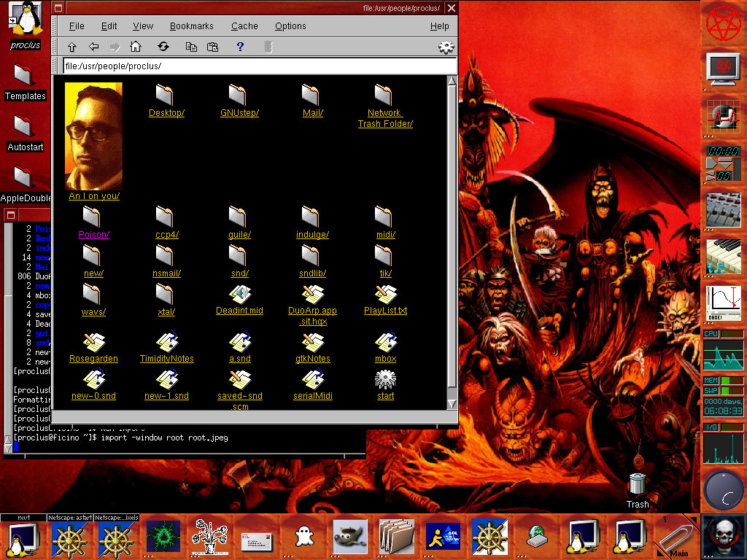The width and height of the screenshot is (747, 560).
Task: Open the Desktop/ folder link
Action: click(166, 113)
